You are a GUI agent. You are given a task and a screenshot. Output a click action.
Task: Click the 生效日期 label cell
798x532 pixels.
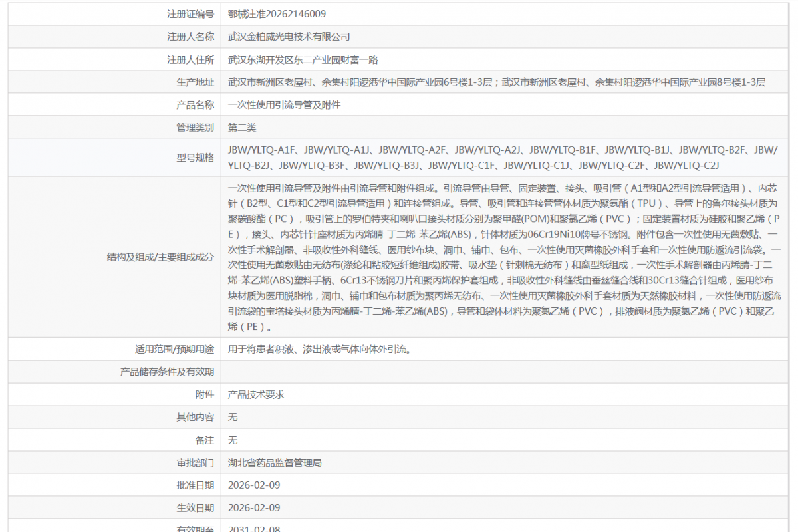(114, 508)
